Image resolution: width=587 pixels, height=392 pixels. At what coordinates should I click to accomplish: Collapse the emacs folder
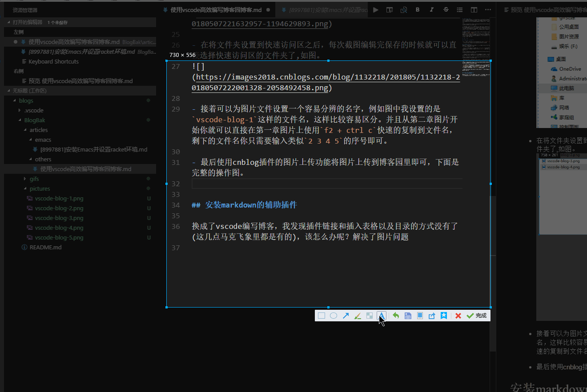[43, 140]
